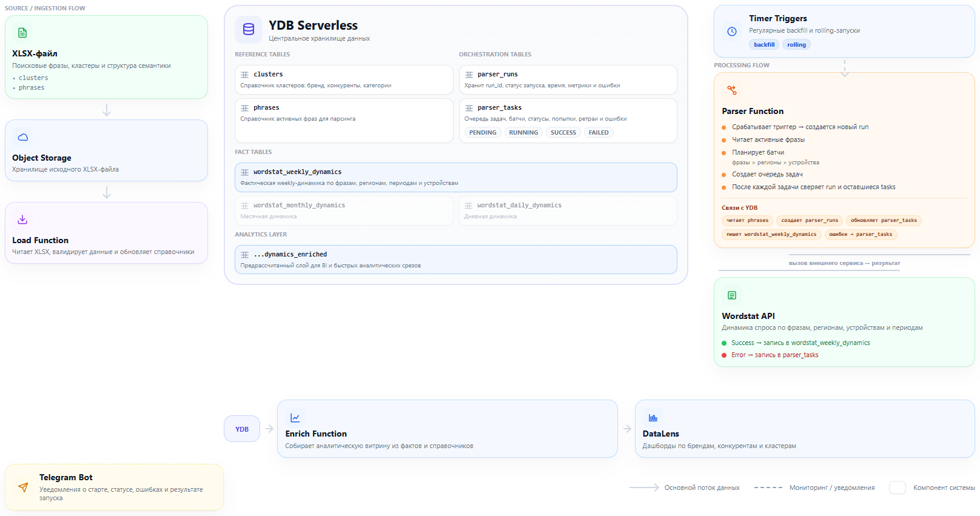Viewport: 980px width, 516px height.
Task: Click the FAILED status badge
Action: (x=599, y=132)
